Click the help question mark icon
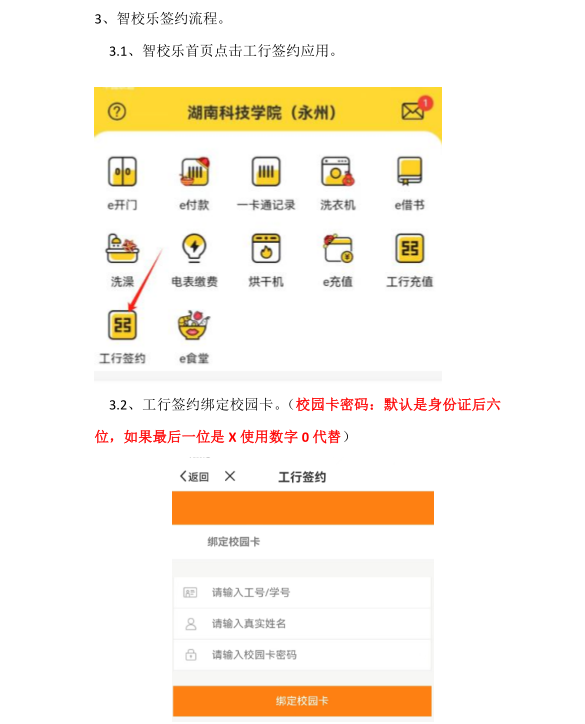Screen dimensions: 585x724 117,112
